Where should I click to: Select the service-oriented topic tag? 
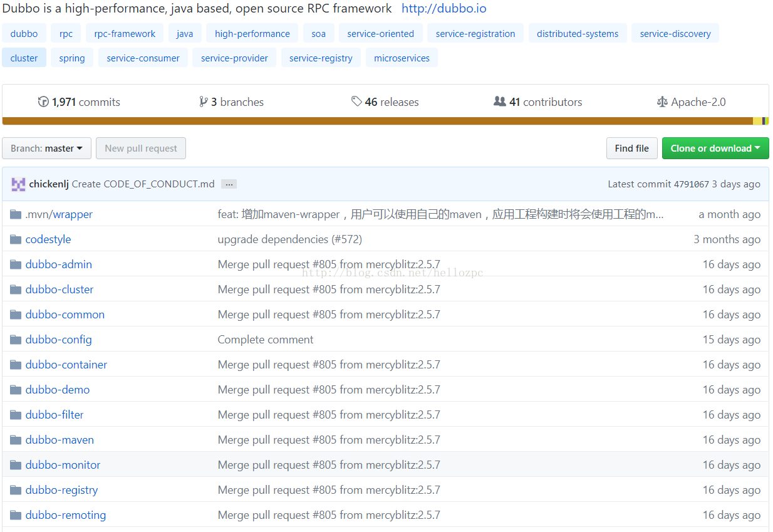[x=381, y=34]
